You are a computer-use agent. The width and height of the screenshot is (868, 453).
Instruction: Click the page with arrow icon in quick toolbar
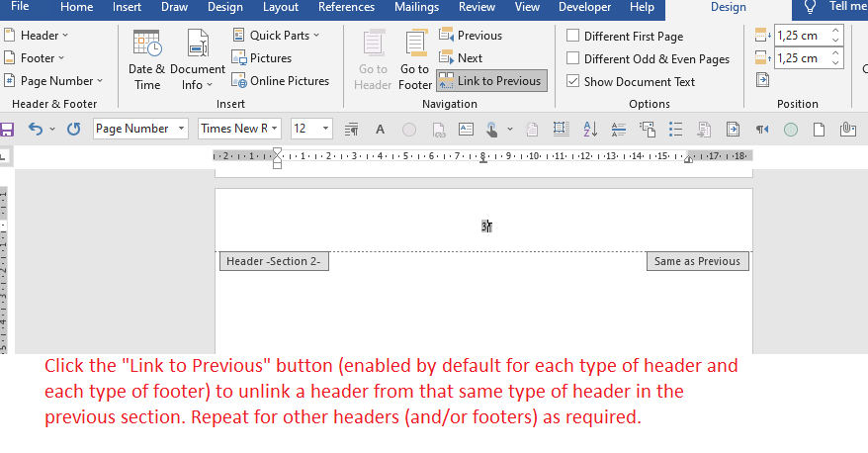pos(733,130)
